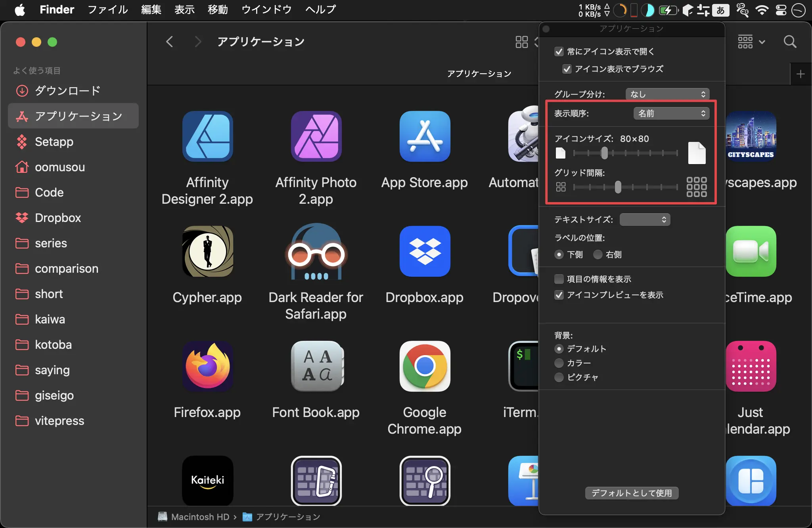Open giseigo folder in sidebar
This screenshot has width=812, height=528.
(73, 395)
